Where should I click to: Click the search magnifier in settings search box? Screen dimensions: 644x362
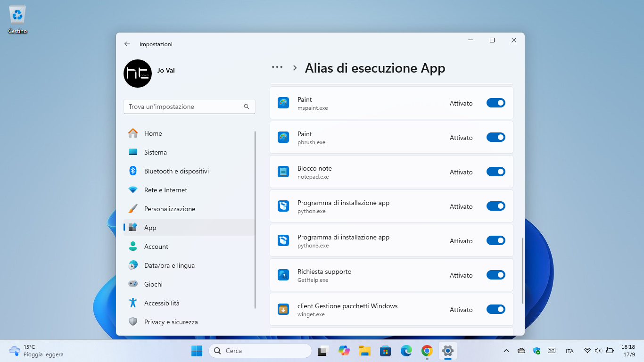pos(247,107)
